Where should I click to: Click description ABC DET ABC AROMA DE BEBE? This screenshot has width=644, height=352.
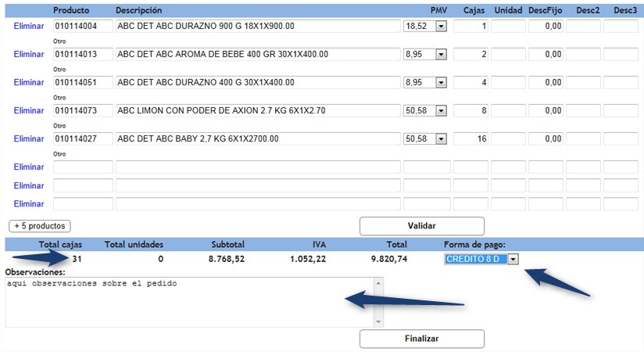point(258,54)
